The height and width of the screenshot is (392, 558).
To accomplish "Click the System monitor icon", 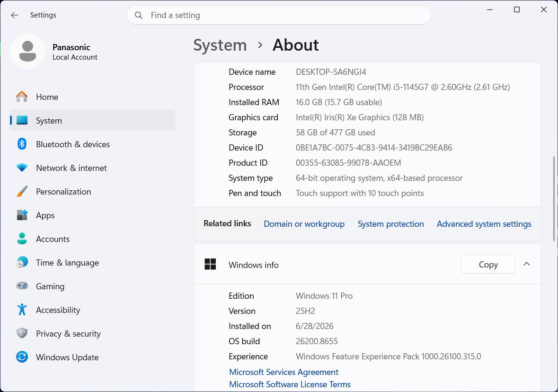I will point(22,120).
